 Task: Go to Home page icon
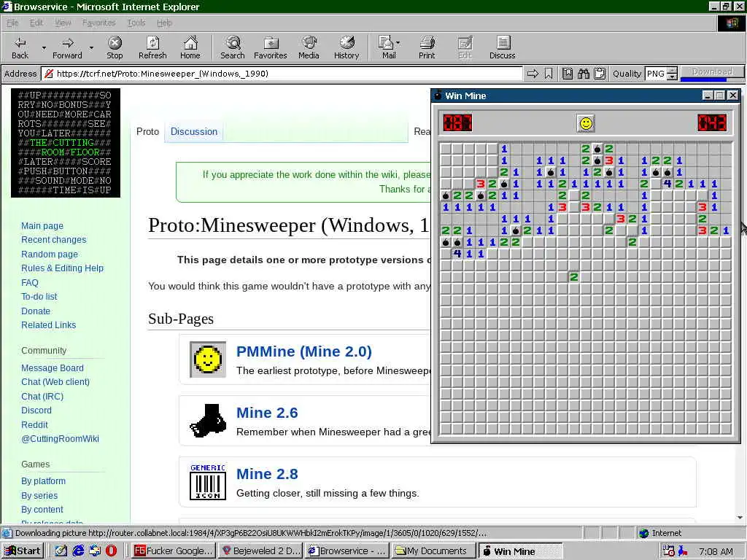(190, 43)
